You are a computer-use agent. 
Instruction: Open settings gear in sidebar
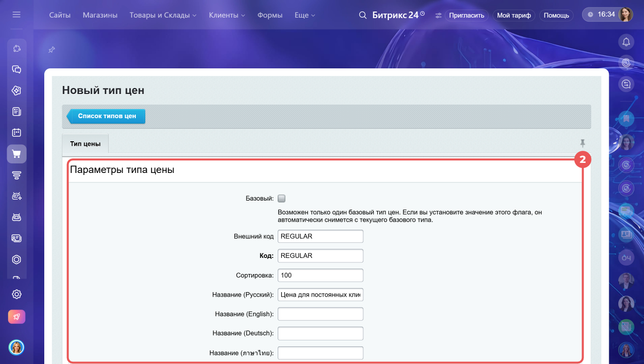[x=17, y=294]
